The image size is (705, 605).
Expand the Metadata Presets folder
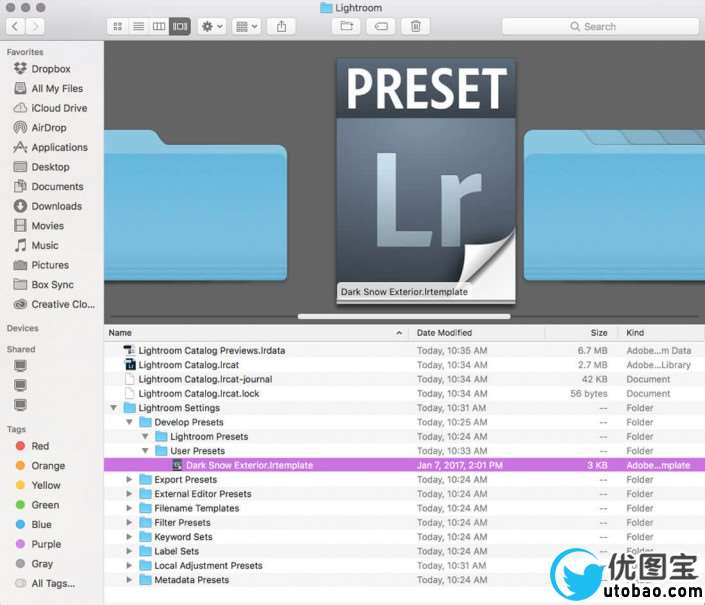(x=129, y=580)
